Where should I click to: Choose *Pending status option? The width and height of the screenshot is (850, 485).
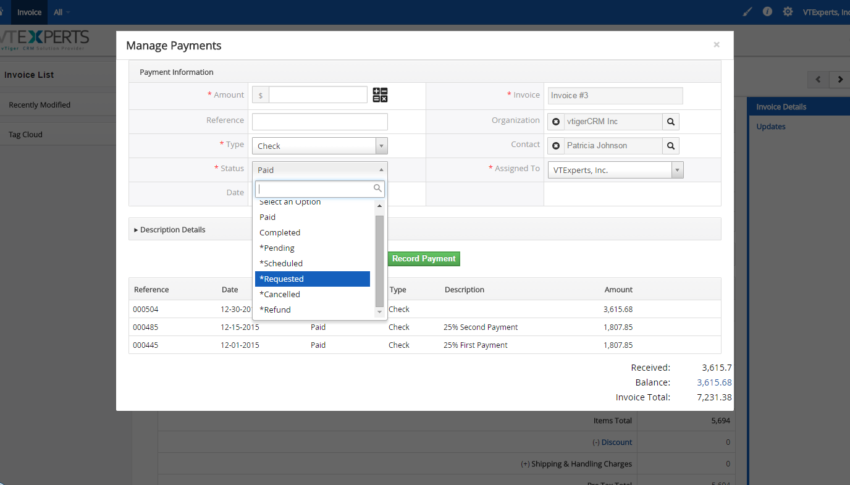point(313,248)
